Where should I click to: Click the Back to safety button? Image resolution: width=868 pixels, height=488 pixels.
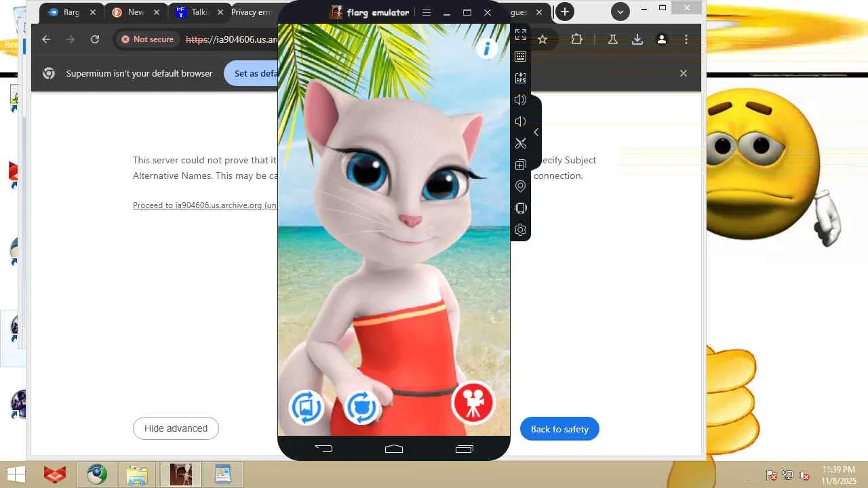(559, 429)
